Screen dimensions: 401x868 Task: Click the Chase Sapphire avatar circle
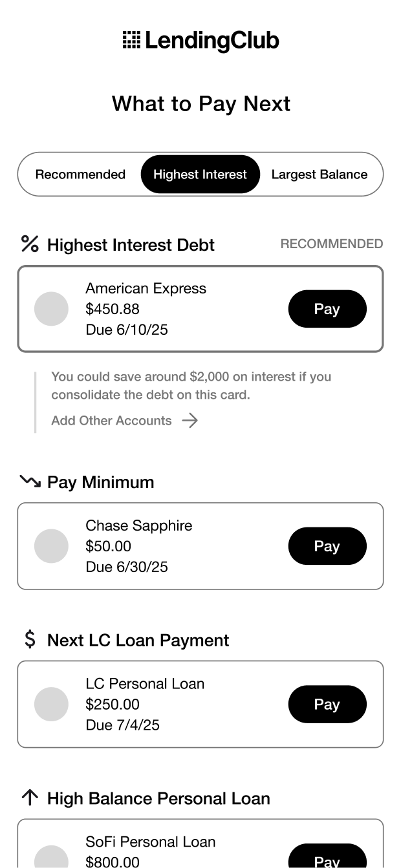point(51,546)
